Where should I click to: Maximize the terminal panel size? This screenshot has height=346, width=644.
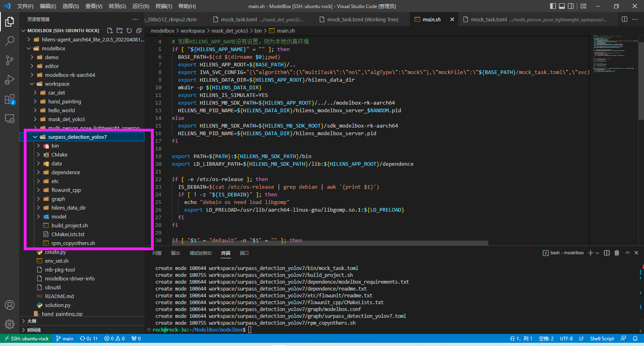tap(627, 253)
